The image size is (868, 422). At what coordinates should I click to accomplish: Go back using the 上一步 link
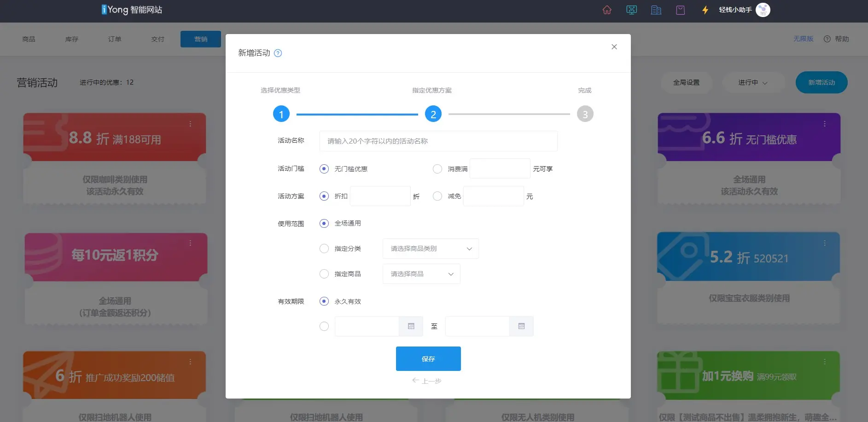point(427,381)
